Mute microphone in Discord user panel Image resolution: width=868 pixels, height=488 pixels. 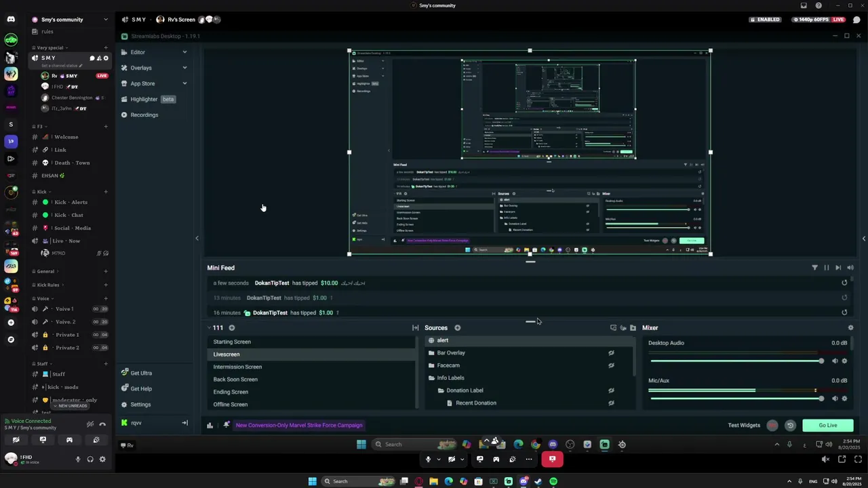pyautogui.click(x=78, y=459)
